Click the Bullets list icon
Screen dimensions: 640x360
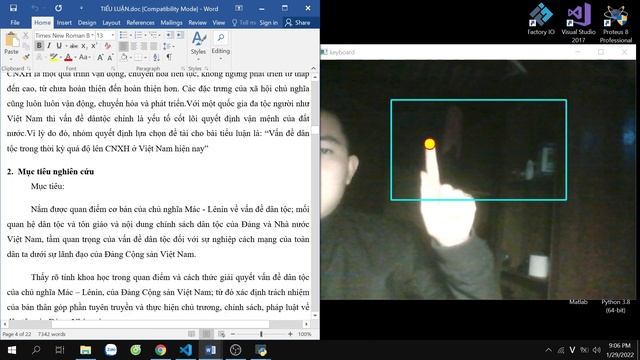click(123, 36)
